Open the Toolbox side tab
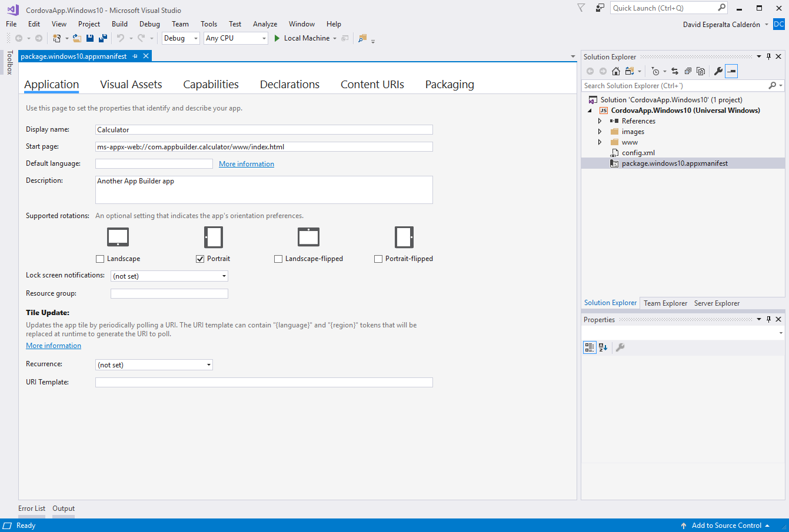The width and height of the screenshot is (789, 532). coord(9,62)
